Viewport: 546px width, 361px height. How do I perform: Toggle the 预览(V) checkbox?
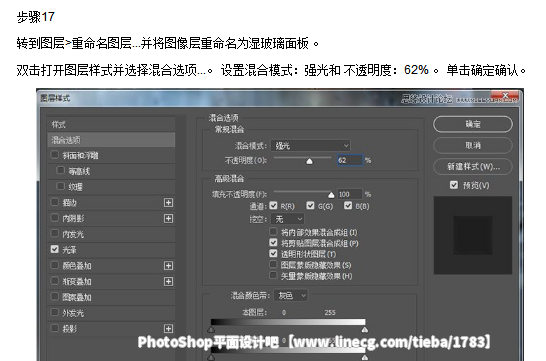[454, 185]
